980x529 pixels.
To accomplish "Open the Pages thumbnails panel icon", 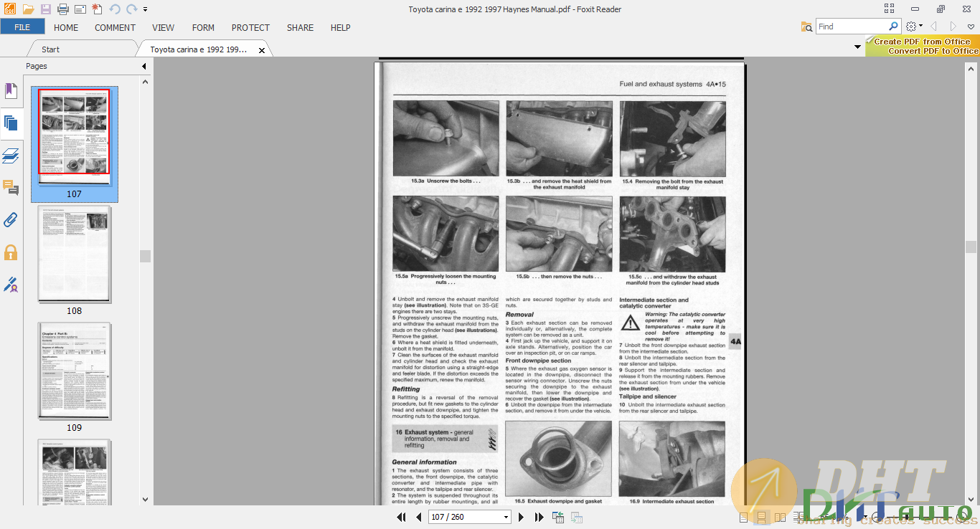I will [x=11, y=123].
